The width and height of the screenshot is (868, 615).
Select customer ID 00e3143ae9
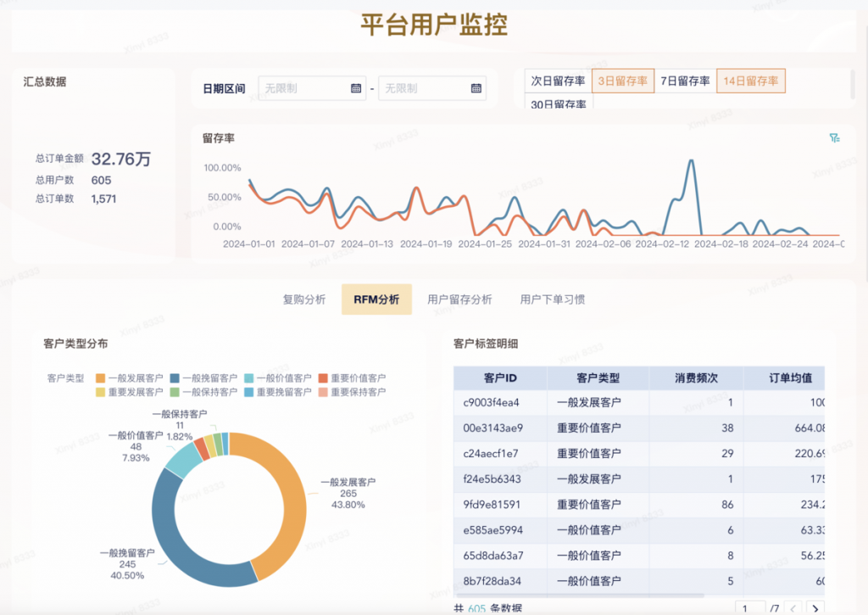coord(492,428)
